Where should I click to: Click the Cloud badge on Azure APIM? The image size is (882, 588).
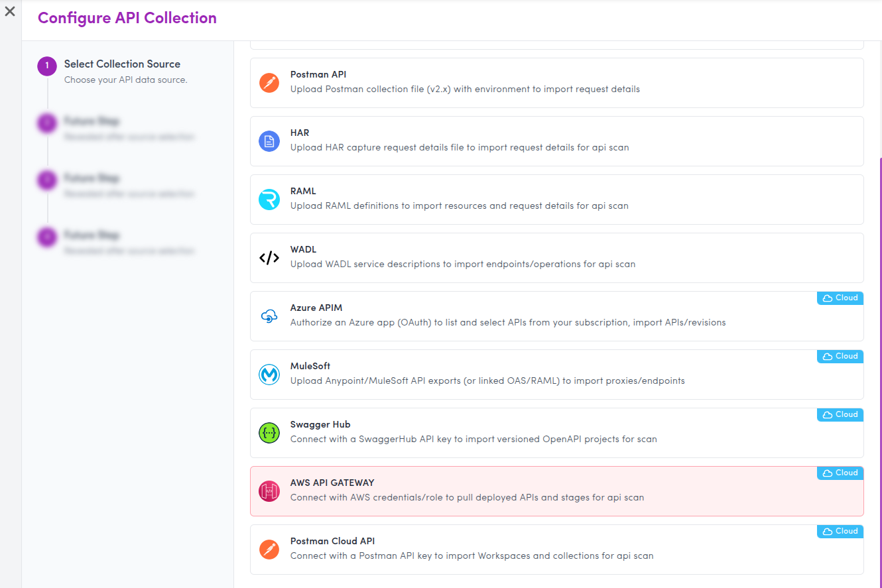pos(840,298)
